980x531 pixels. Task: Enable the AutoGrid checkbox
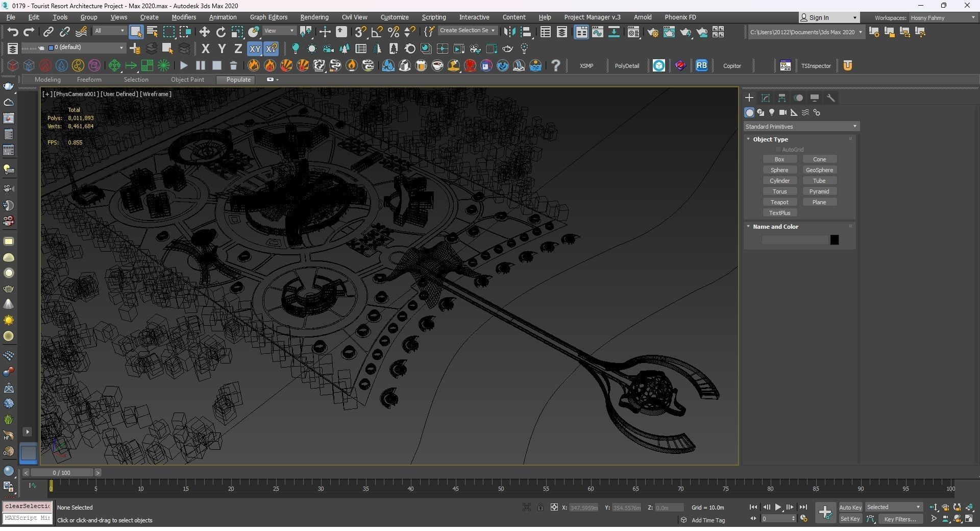(x=778, y=149)
